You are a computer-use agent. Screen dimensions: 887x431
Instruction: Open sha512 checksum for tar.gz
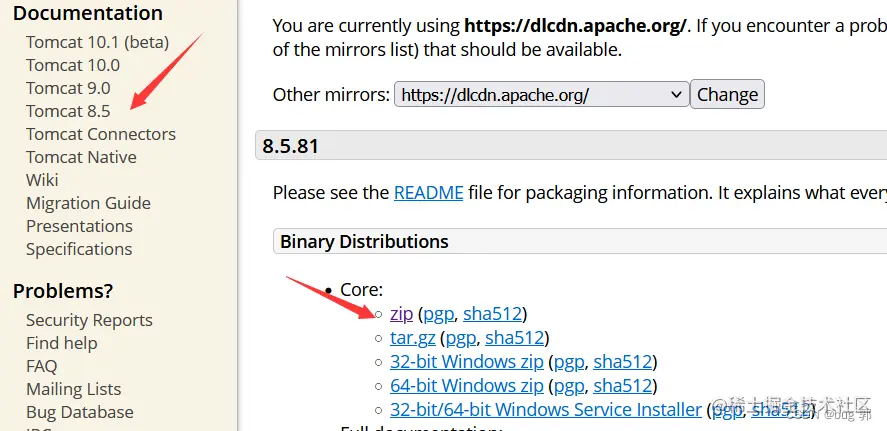(514, 338)
